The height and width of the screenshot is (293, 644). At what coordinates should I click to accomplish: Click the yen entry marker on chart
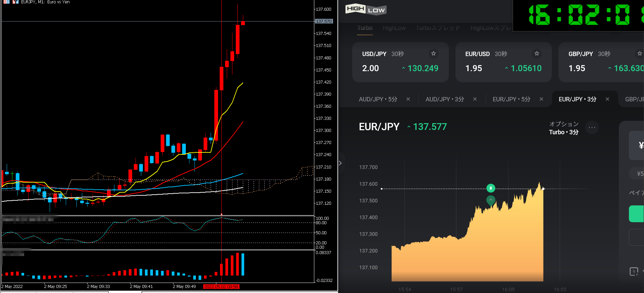click(491, 188)
